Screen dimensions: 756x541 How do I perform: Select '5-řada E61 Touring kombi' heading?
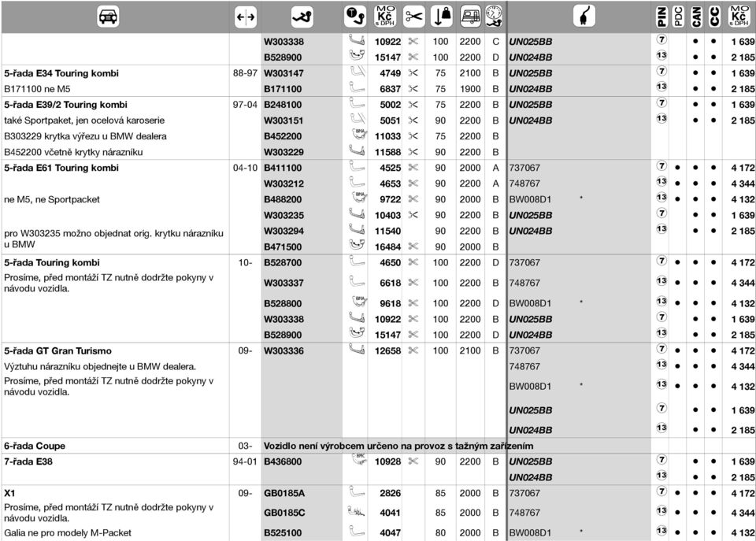click(61, 168)
